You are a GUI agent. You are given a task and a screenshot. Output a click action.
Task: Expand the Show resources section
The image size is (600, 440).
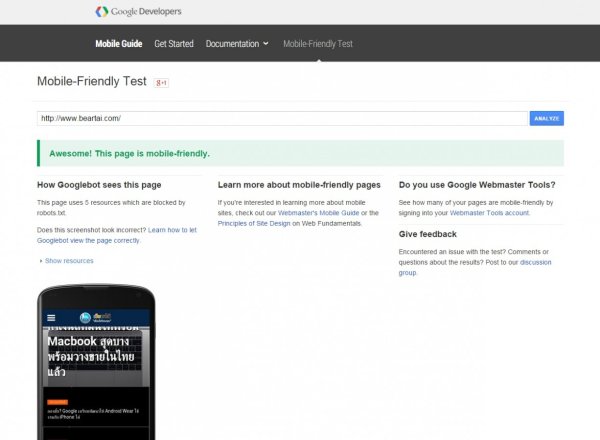pyautogui.click(x=68, y=261)
